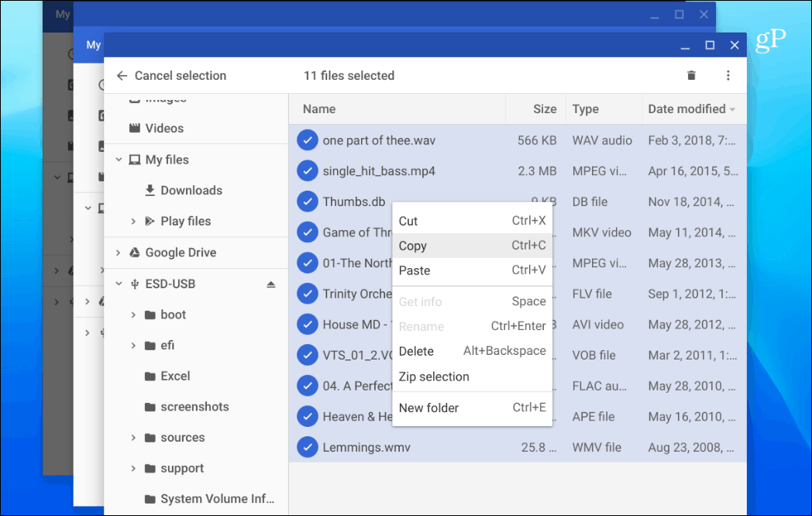Screen dimensions: 812x516
Task: Choose Copy from the context menu
Action: [x=473, y=246]
